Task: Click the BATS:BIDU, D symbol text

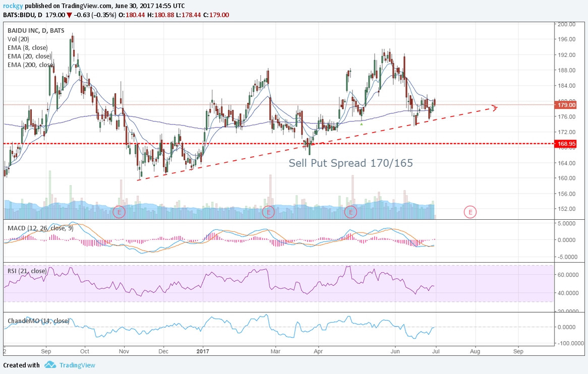Action: coord(23,15)
